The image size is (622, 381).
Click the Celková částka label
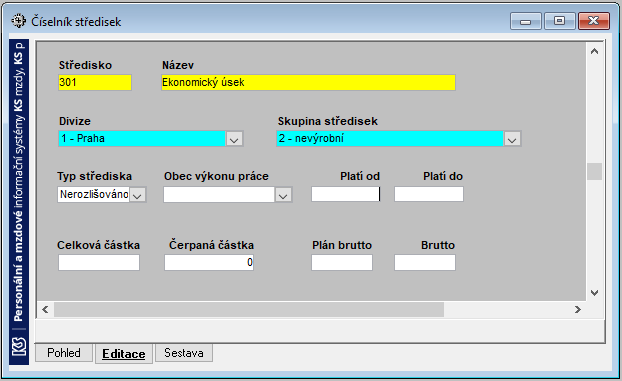pos(98,245)
